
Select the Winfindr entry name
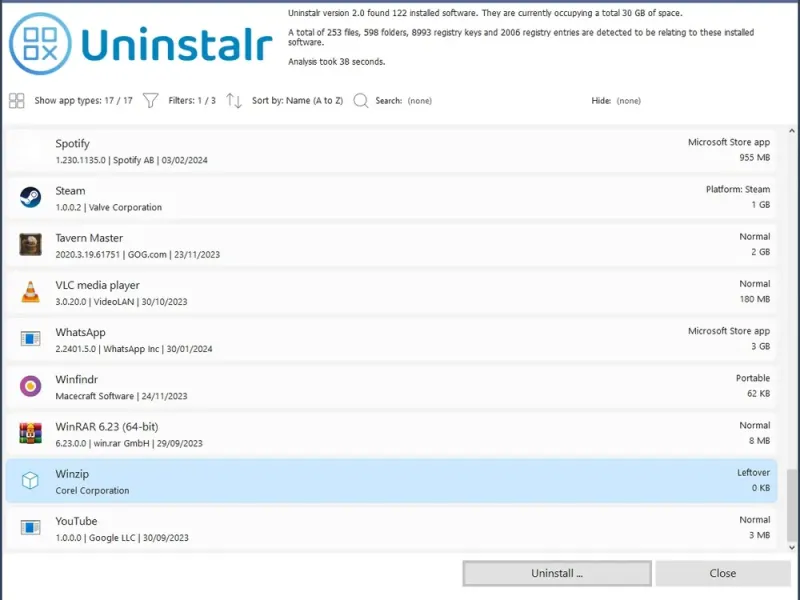pyautogui.click(x=77, y=380)
